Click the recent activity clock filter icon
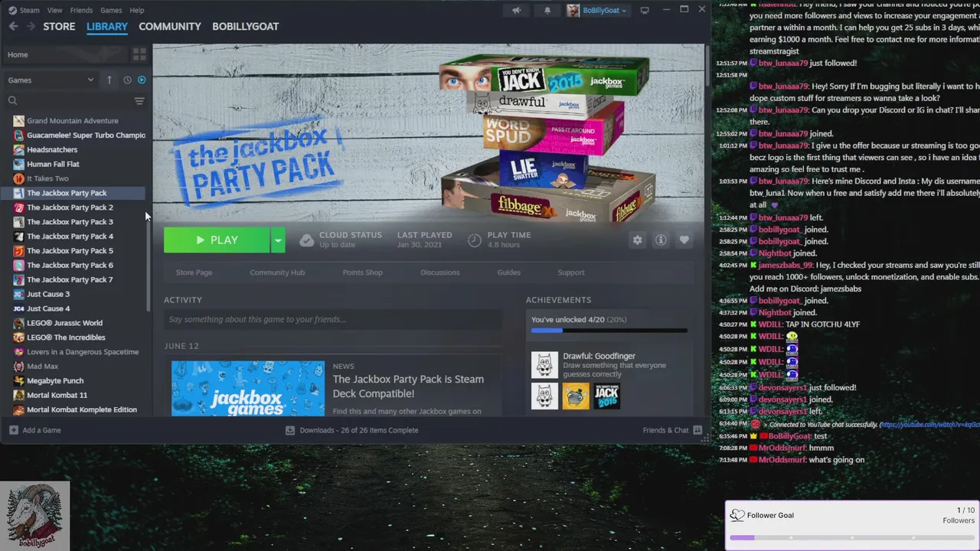980x551 pixels. (127, 80)
